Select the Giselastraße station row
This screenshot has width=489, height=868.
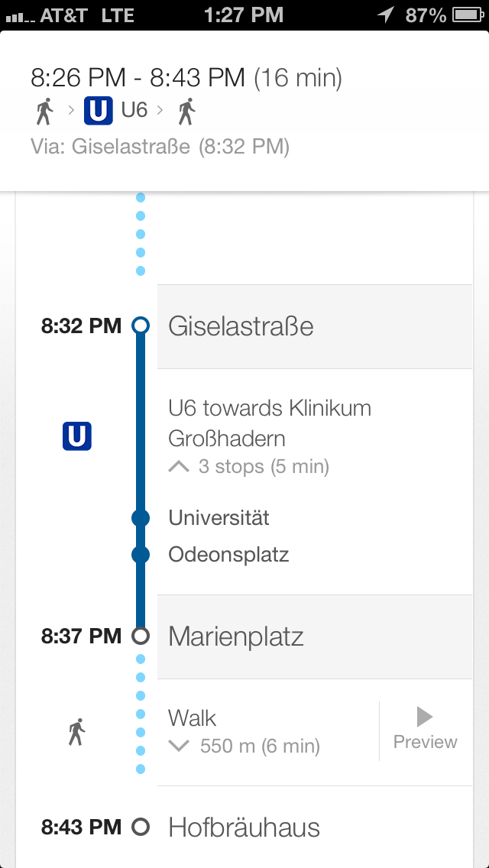315,326
